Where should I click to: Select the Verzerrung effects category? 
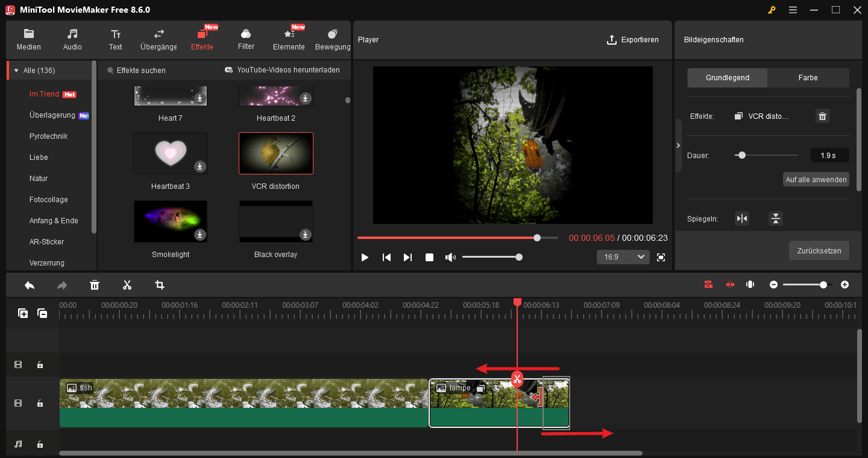click(47, 262)
